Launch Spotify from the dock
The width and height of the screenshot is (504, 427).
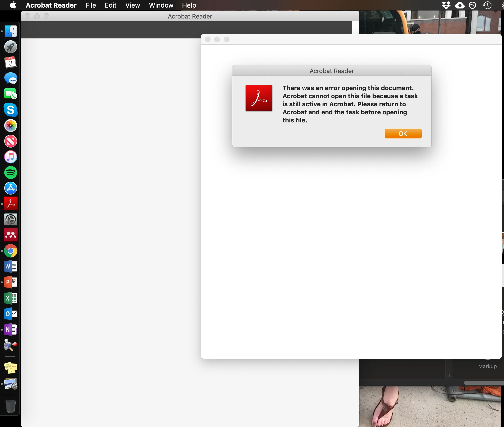click(x=11, y=172)
